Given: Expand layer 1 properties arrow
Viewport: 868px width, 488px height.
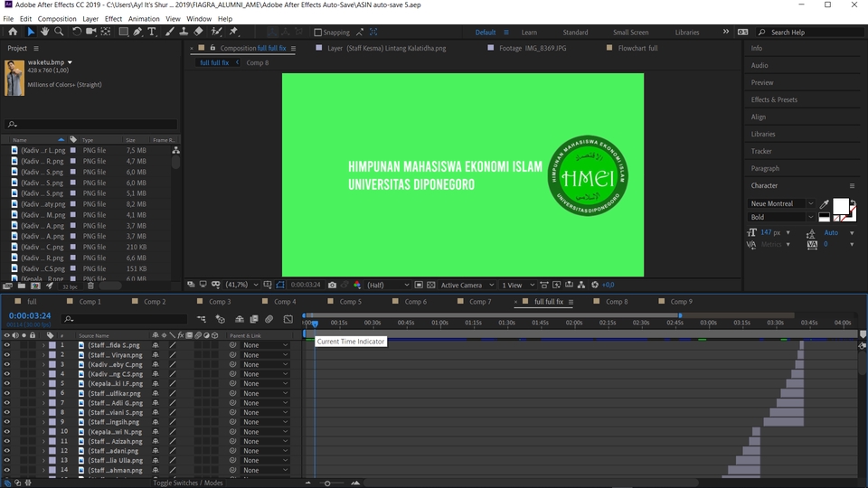Looking at the screenshot, I should tap(43, 345).
